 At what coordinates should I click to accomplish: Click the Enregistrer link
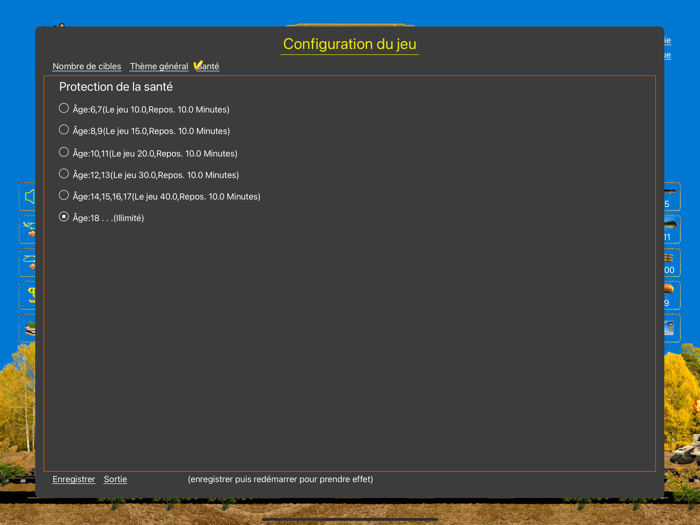74,479
